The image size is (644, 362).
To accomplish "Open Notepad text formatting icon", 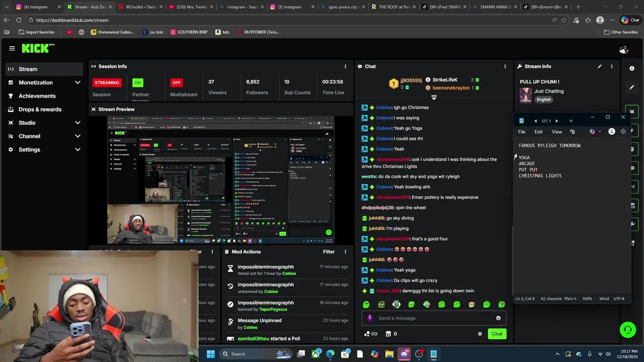I will coord(572,132).
